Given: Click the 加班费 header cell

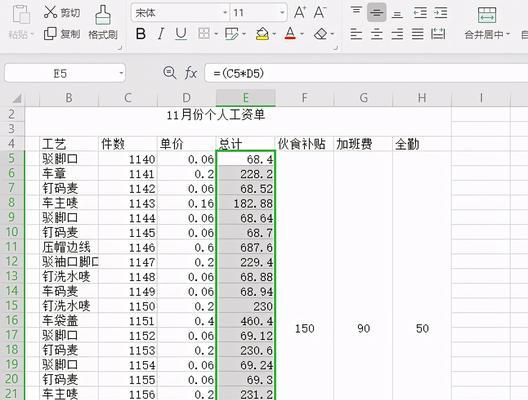Looking at the screenshot, I should coord(363,144).
